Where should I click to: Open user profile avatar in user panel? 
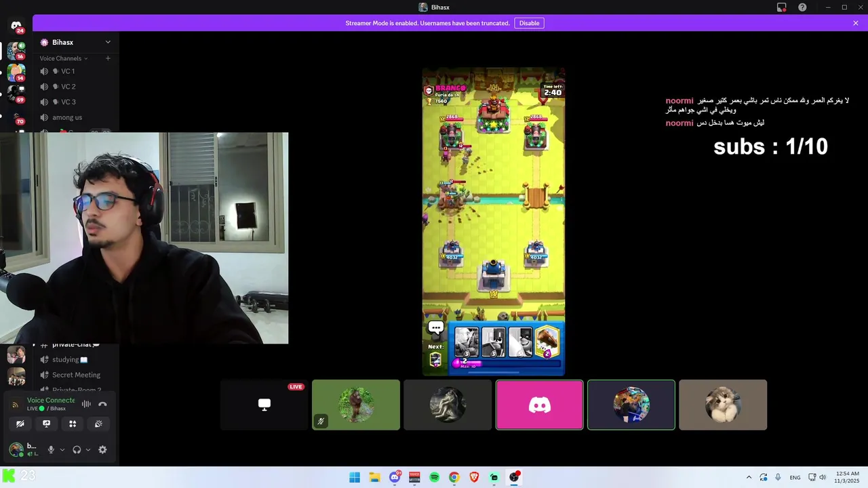[x=16, y=449]
